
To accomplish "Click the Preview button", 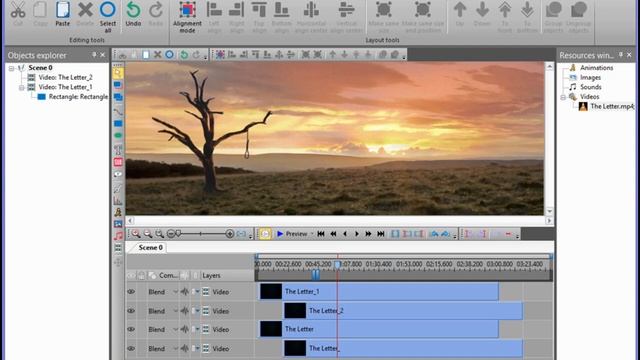I will [292, 234].
